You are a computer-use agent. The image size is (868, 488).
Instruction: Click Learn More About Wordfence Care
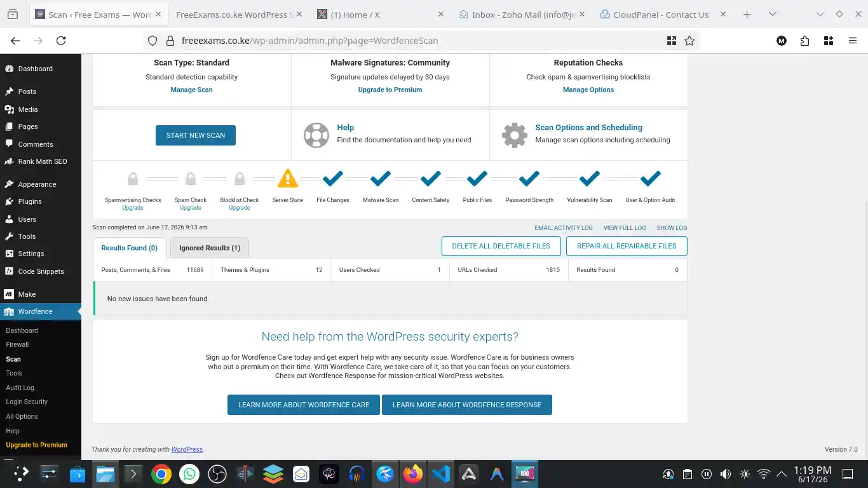click(x=304, y=405)
